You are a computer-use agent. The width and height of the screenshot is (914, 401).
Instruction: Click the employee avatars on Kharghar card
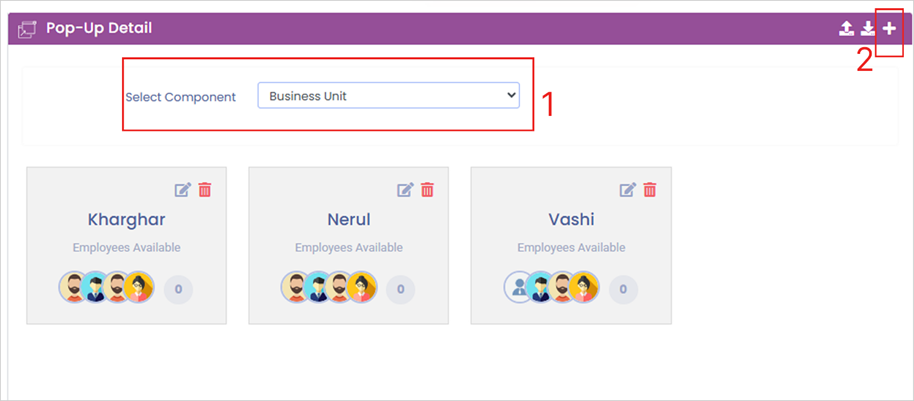tap(106, 288)
